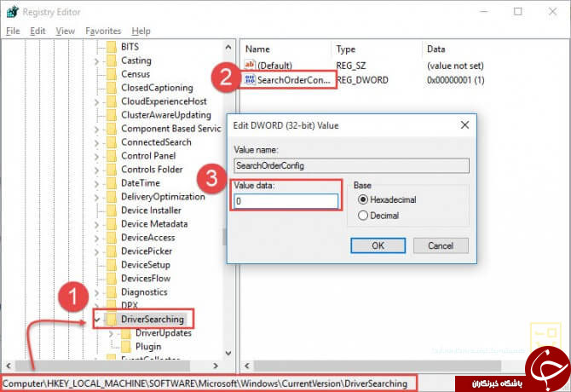Open the Help menu
Viewport: 571px width, 392px height.
pyautogui.click(x=141, y=32)
